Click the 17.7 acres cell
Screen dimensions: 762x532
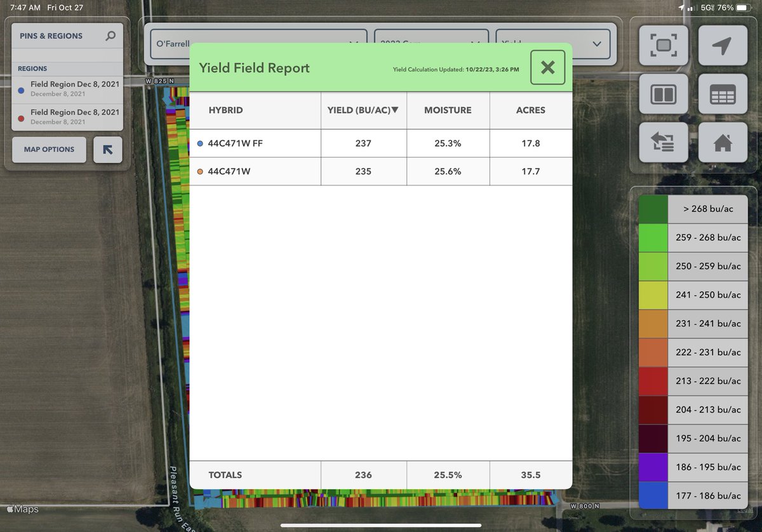tap(531, 171)
